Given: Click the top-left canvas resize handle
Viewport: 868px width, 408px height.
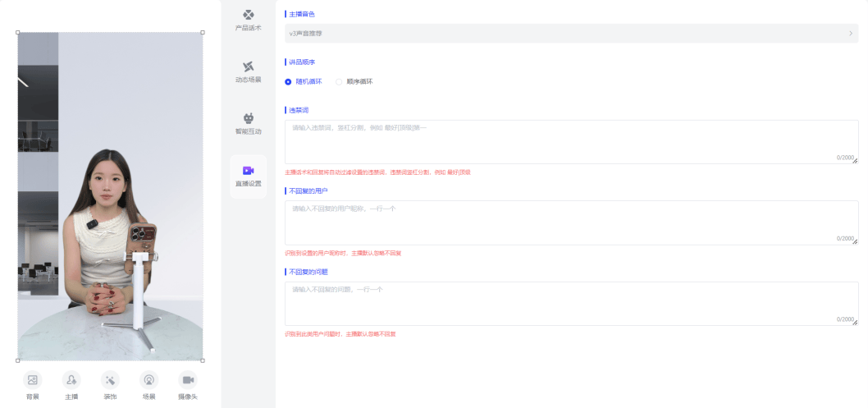Looking at the screenshot, I should point(18,33).
